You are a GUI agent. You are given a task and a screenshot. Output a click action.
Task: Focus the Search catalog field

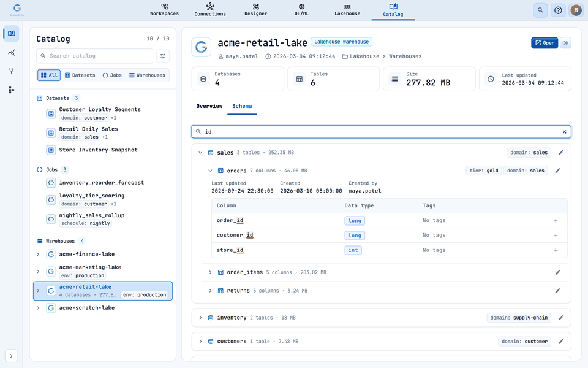pyautogui.click(x=94, y=56)
